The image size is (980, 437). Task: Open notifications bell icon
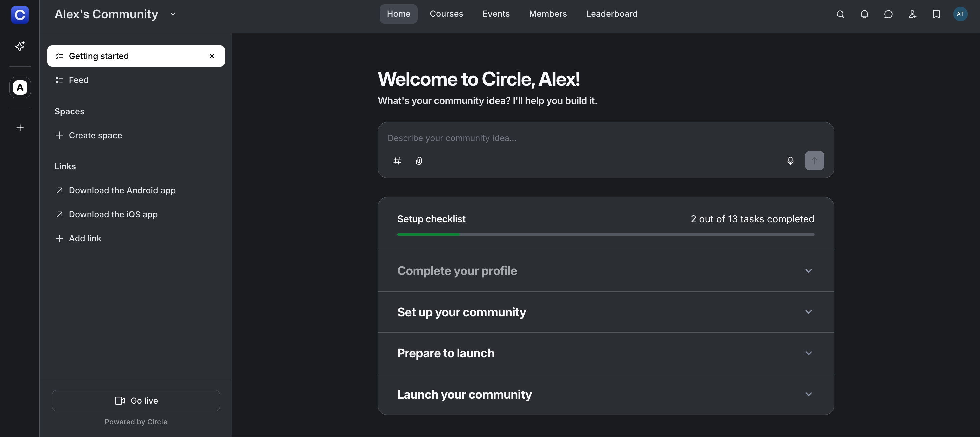(x=864, y=14)
